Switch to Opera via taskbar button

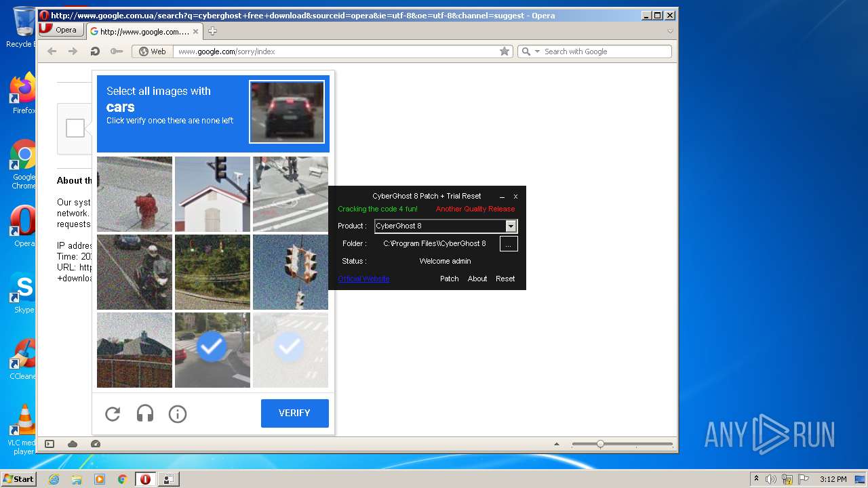[145, 479]
